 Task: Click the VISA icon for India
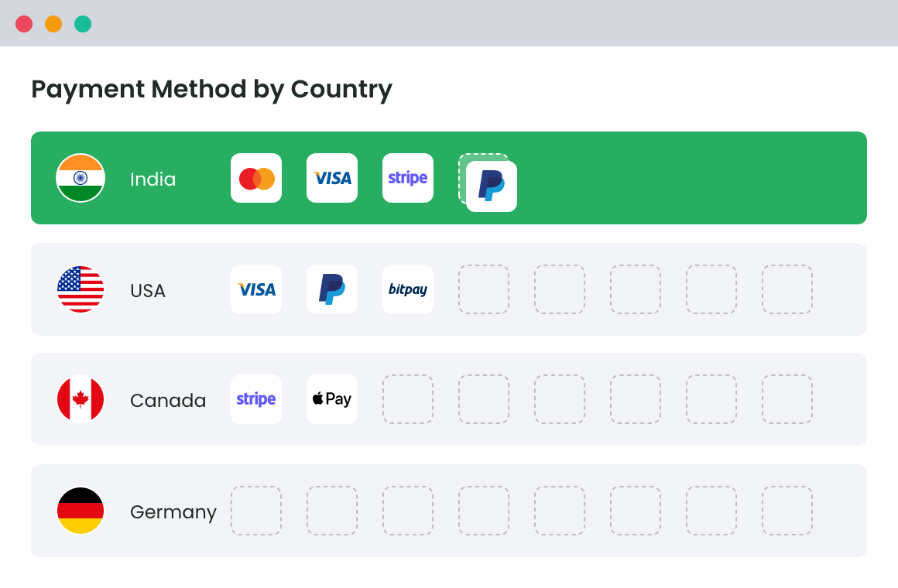click(x=332, y=178)
